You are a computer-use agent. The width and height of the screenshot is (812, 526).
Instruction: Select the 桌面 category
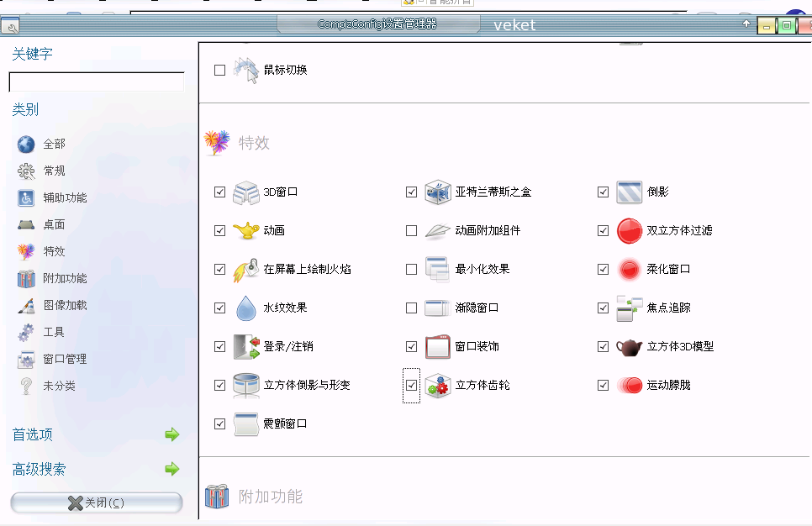point(54,225)
